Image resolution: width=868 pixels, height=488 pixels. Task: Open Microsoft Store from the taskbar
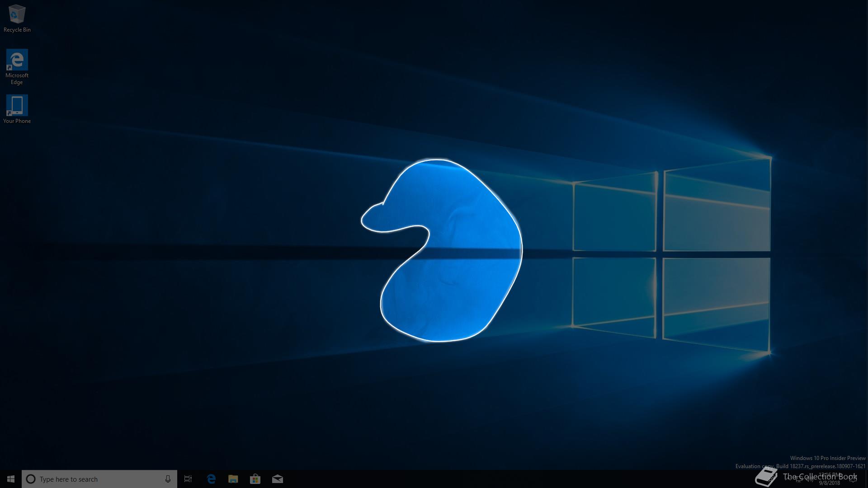pyautogui.click(x=255, y=479)
